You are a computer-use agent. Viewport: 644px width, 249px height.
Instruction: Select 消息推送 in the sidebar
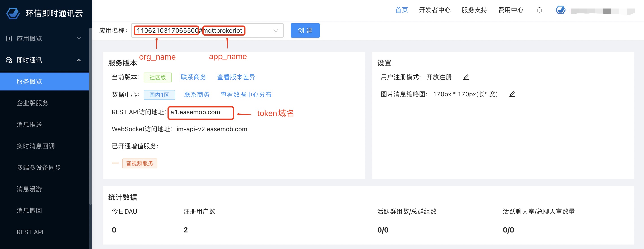(x=29, y=124)
